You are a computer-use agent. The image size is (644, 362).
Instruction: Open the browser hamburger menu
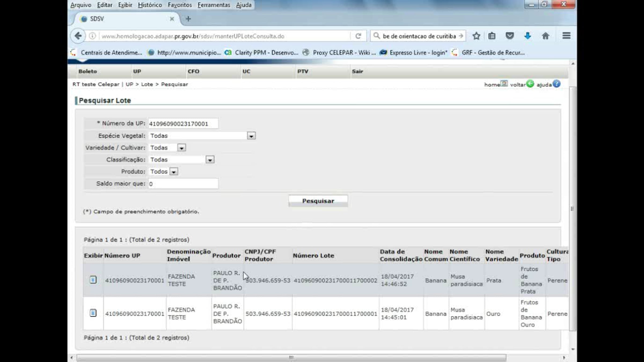coord(566,36)
